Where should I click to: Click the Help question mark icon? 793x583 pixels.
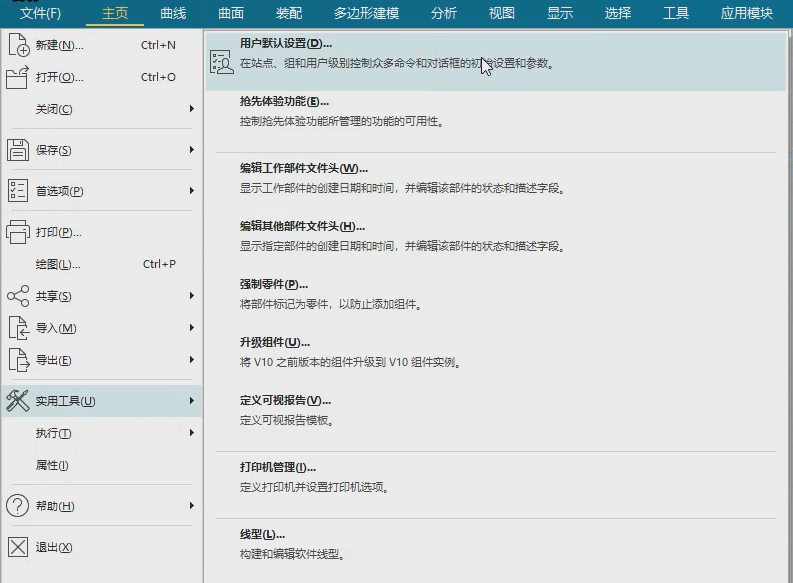[x=18, y=506]
